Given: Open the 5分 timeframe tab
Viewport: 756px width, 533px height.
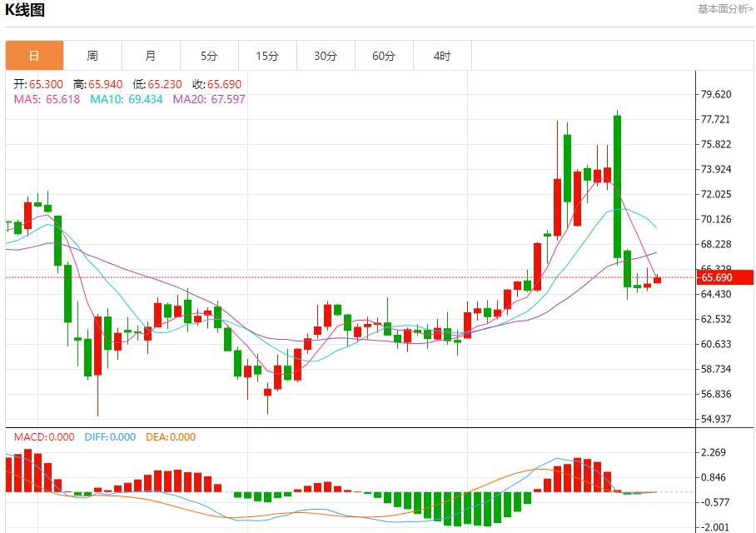Looking at the screenshot, I should tap(209, 56).
